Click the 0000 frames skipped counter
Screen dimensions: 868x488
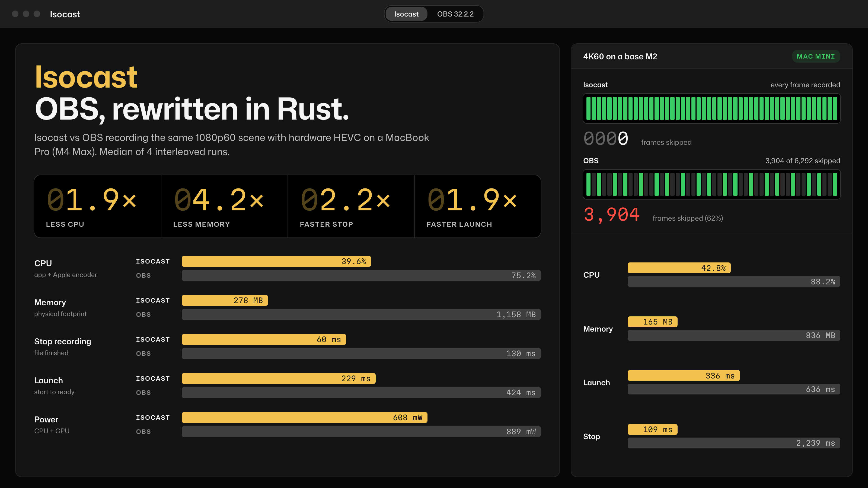(x=606, y=139)
